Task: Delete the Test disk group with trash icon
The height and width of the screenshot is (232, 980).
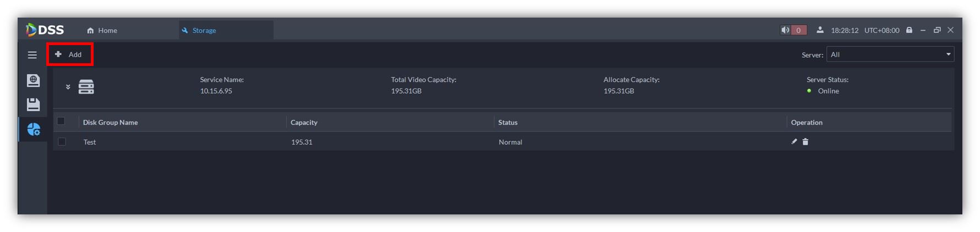Action: [x=805, y=142]
